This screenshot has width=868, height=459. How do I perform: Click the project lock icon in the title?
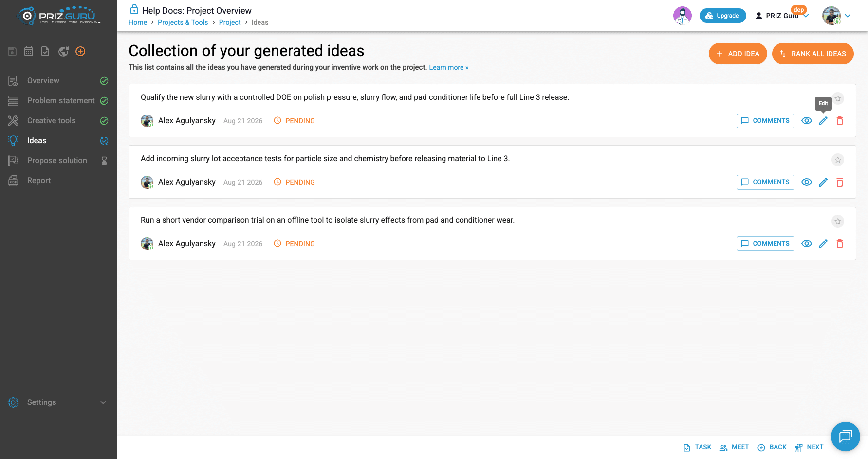point(134,9)
